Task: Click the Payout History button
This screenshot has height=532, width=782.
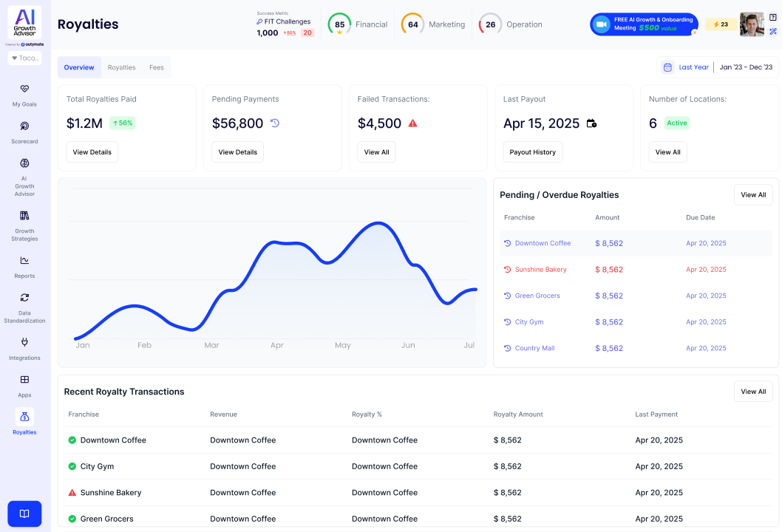Action: (x=532, y=152)
